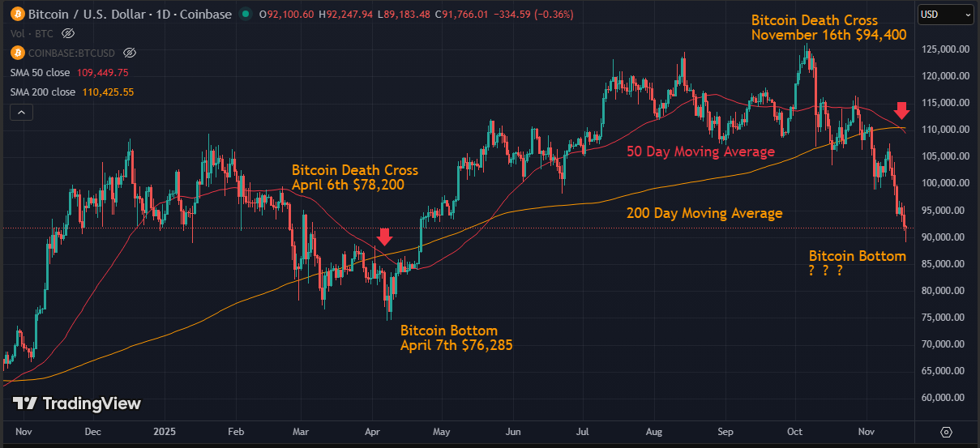Toggle visibility of the Vol BTC indicator
This screenshot has width=980, height=448.
(68, 33)
